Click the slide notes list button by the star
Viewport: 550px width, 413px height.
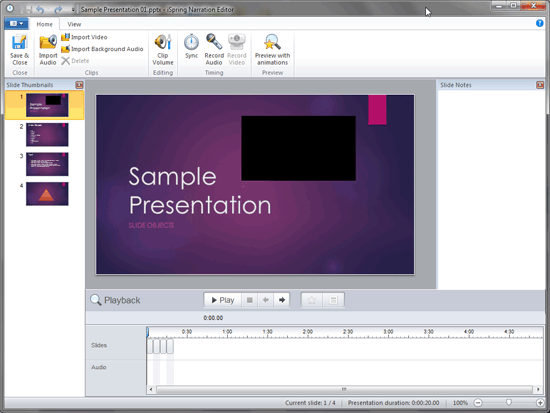pyautogui.click(x=333, y=300)
